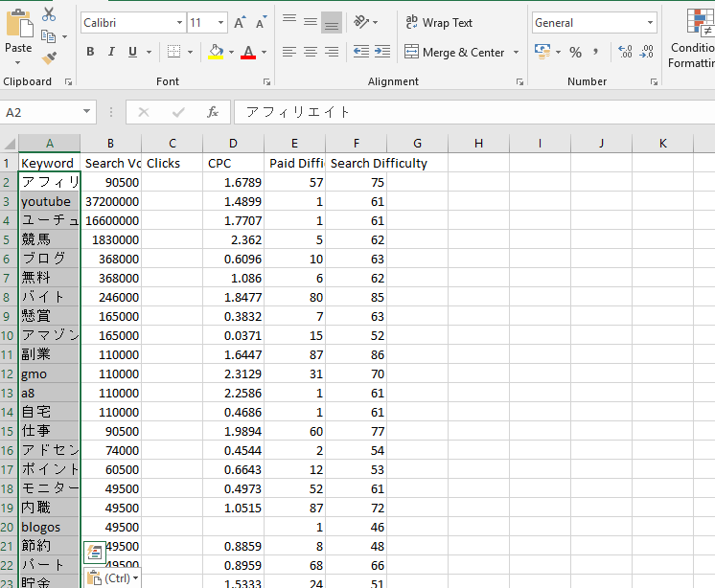
Task: Toggle Bold formatting
Action: coord(90,52)
